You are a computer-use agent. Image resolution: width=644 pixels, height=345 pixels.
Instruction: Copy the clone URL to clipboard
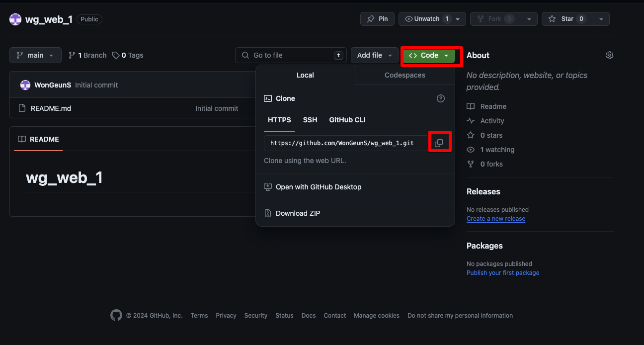pyautogui.click(x=439, y=143)
